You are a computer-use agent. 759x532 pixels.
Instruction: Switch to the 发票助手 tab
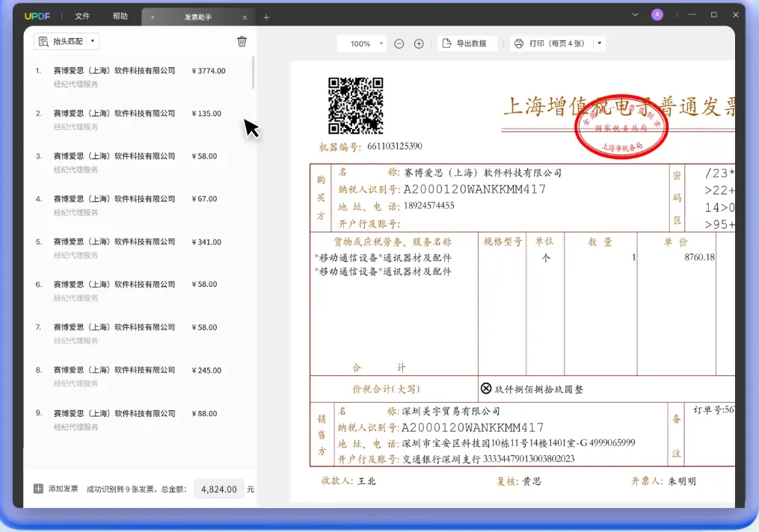pyautogui.click(x=198, y=17)
